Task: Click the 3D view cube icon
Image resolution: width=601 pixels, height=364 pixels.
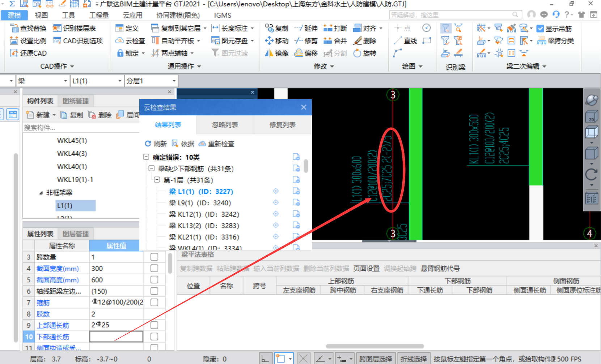Action: tap(592, 116)
